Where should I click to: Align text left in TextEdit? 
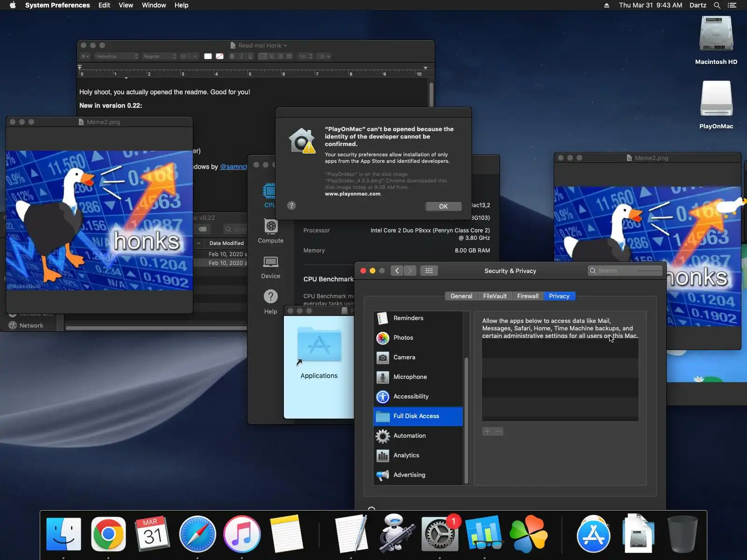(x=262, y=56)
